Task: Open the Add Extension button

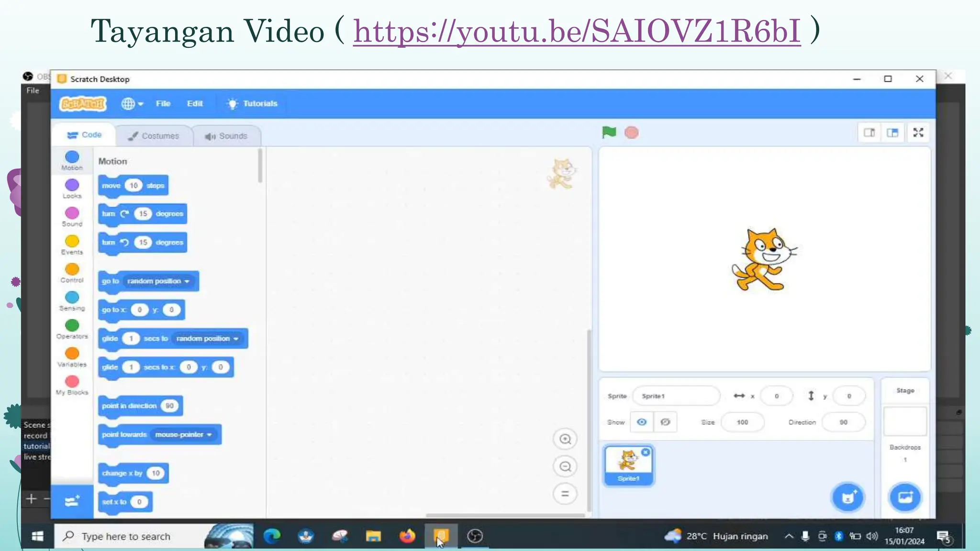Action: [x=72, y=501]
